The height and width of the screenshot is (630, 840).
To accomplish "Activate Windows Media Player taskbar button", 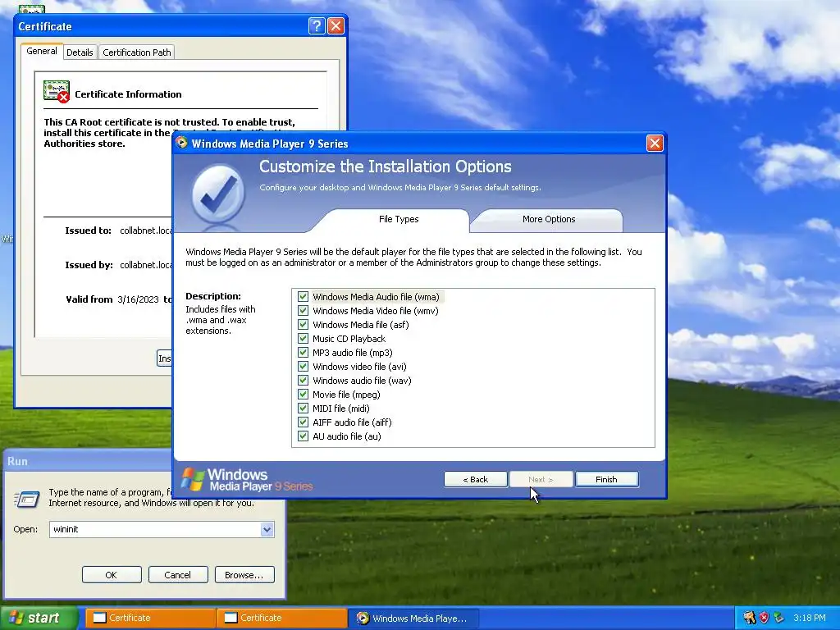I will pos(413,619).
